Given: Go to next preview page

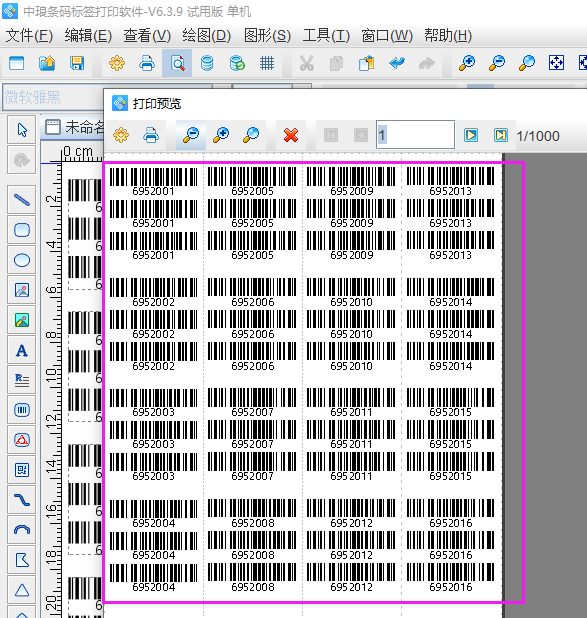Looking at the screenshot, I should (x=471, y=135).
